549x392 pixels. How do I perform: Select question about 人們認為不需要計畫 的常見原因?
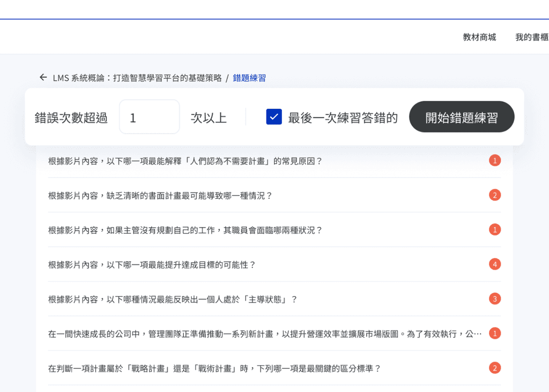pos(185,161)
